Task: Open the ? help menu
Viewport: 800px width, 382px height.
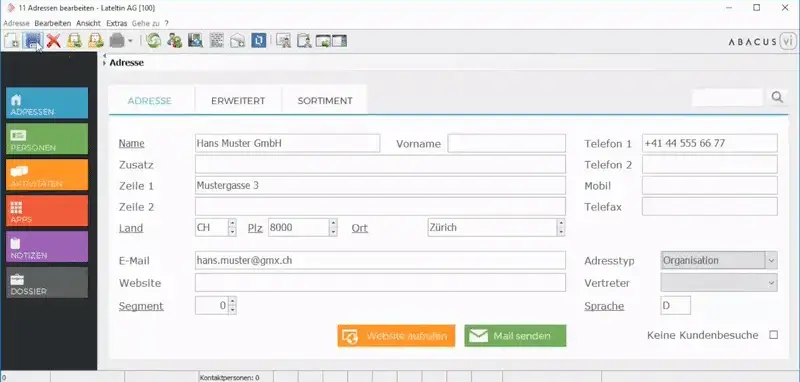Action: coord(166,23)
